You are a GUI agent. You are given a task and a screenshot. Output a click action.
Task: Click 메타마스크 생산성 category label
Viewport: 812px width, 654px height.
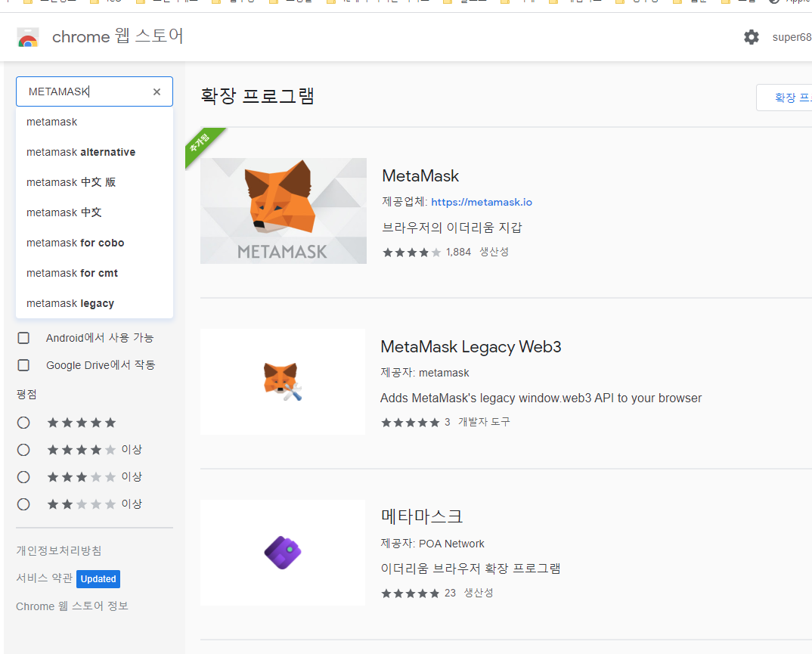click(x=479, y=593)
